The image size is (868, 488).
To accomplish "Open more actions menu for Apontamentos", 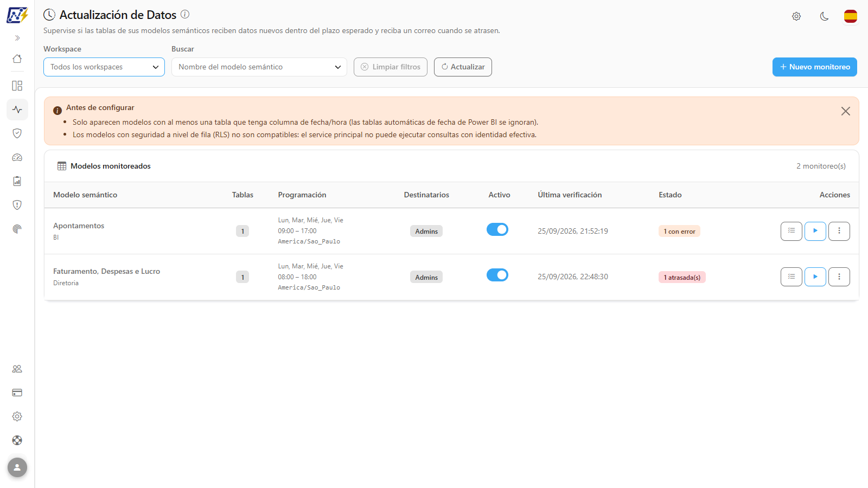I will pyautogui.click(x=839, y=231).
